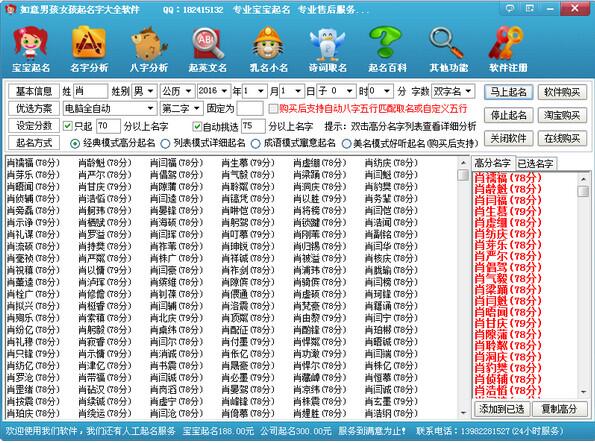Screen dimensions: 595x443
Task: Select 肖北庆 (79分) in the name list
Action: point(176,318)
